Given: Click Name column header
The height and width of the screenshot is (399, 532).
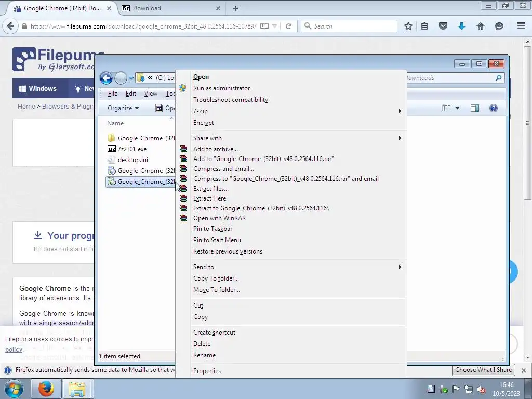Looking at the screenshot, I should tap(115, 123).
